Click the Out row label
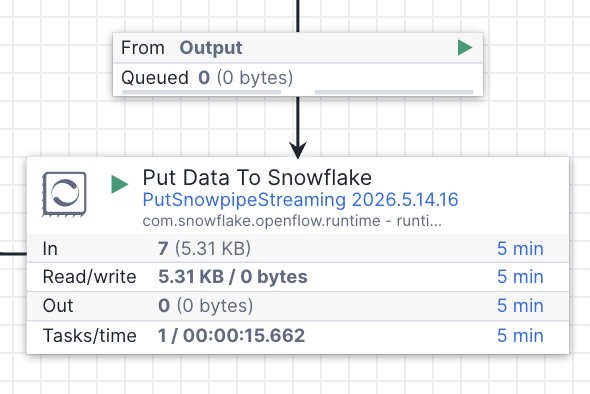Image resolution: width=590 pixels, height=394 pixels. (x=58, y=306)
